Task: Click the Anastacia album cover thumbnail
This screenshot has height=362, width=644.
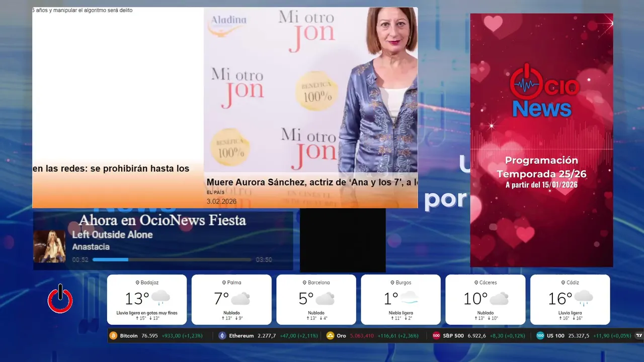Action: click(49, 246)
